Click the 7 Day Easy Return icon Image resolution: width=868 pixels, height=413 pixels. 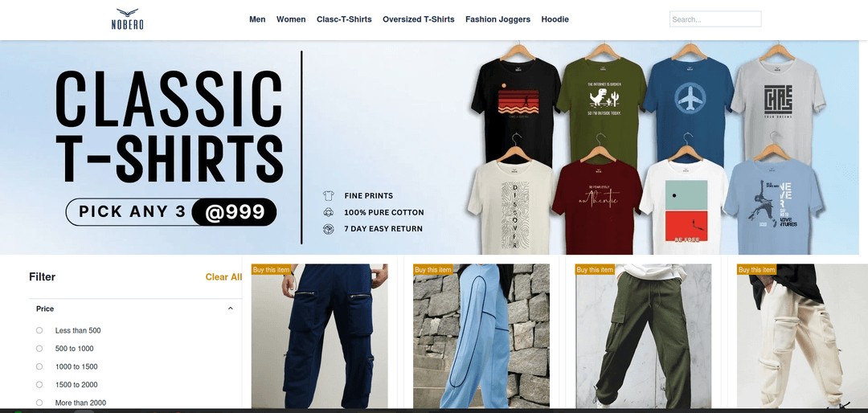tap(328, 229)
